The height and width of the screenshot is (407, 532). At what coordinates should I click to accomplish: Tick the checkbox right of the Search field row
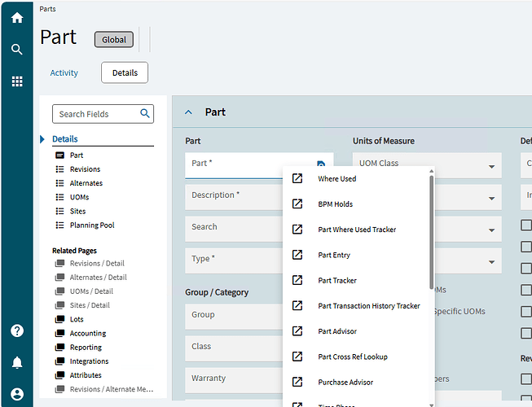[526, 225]
